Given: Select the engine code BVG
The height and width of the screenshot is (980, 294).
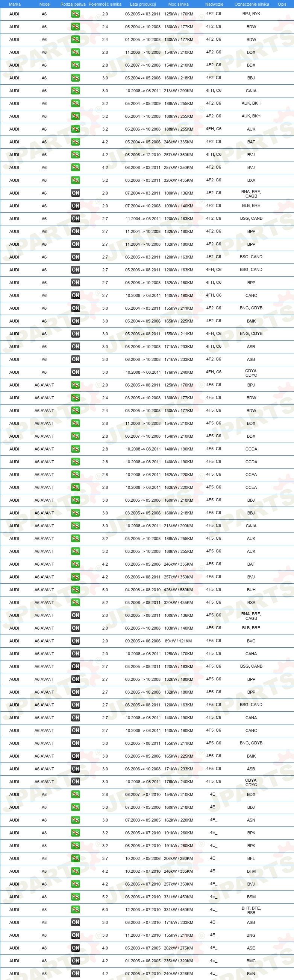Looking at the screenshot, I should 251,641.
